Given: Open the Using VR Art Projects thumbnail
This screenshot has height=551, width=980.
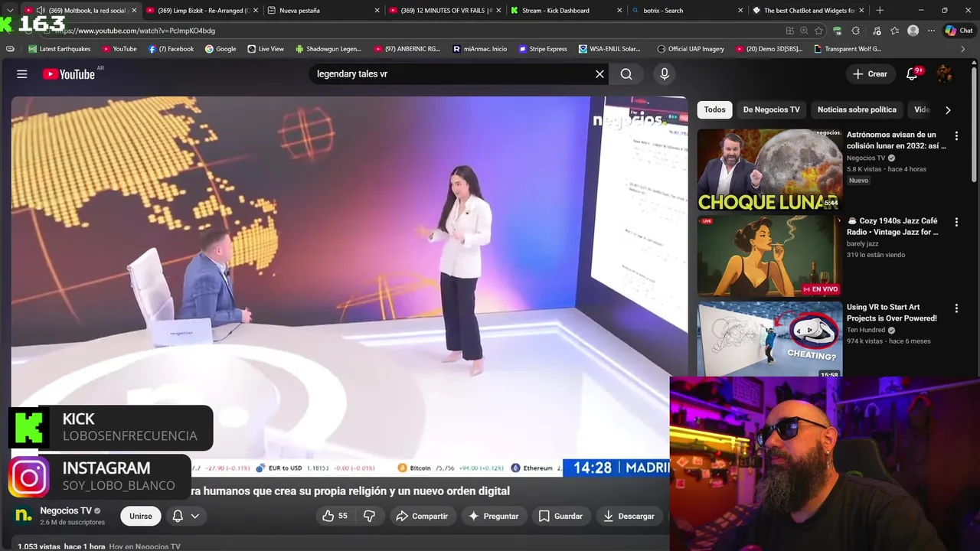Looking at the screenshot, I should click(x=769, y=340).
